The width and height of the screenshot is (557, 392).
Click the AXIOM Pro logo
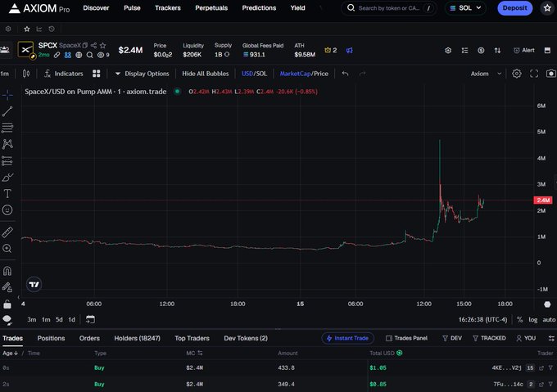(x=39, y=8)
